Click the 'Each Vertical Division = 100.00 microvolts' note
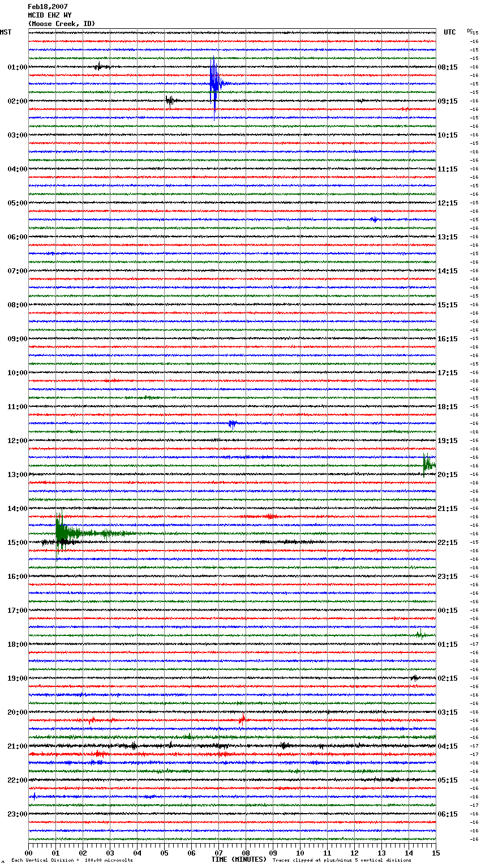481x868 pixels. [72, 861]
